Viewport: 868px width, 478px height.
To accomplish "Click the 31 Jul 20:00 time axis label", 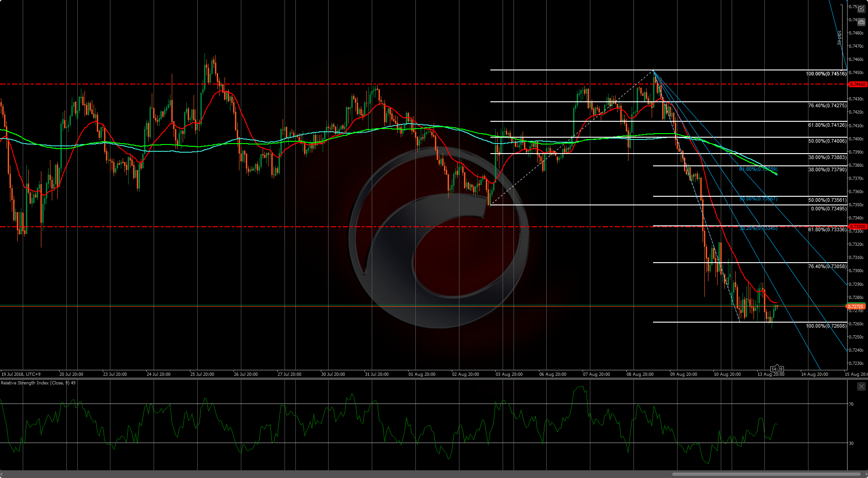I will 377,374.
